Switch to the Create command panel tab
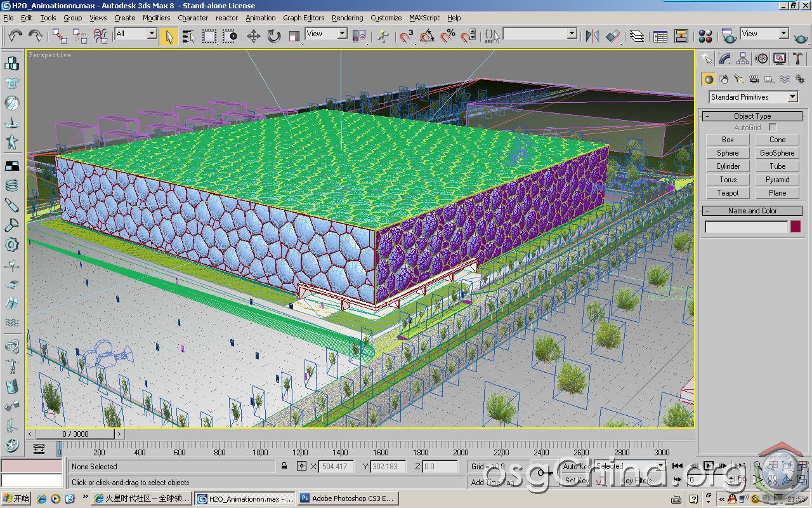The width and height of the screenshot is (812, 508). (x=706, y=59)
